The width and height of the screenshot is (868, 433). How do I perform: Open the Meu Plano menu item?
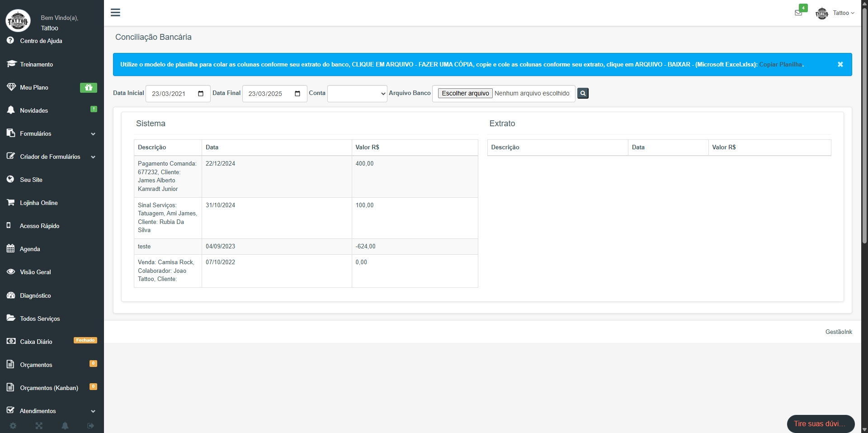point(52,87)
